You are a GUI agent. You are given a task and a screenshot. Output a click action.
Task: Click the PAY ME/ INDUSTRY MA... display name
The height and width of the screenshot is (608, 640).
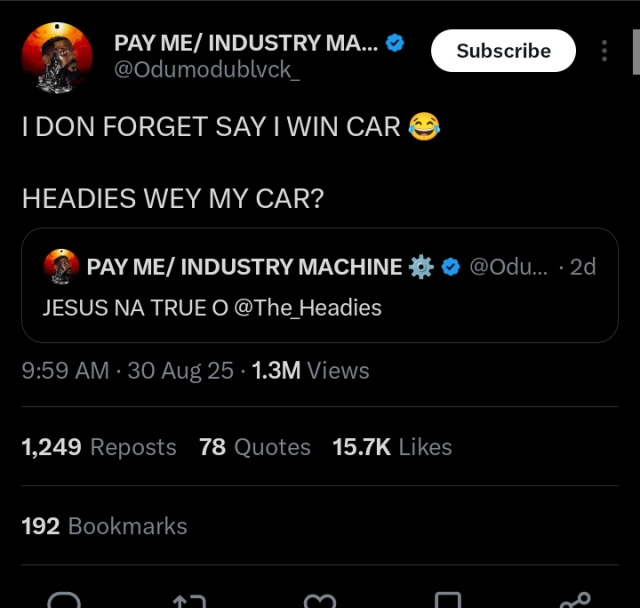pyautogui.click(x=245, y=43)
